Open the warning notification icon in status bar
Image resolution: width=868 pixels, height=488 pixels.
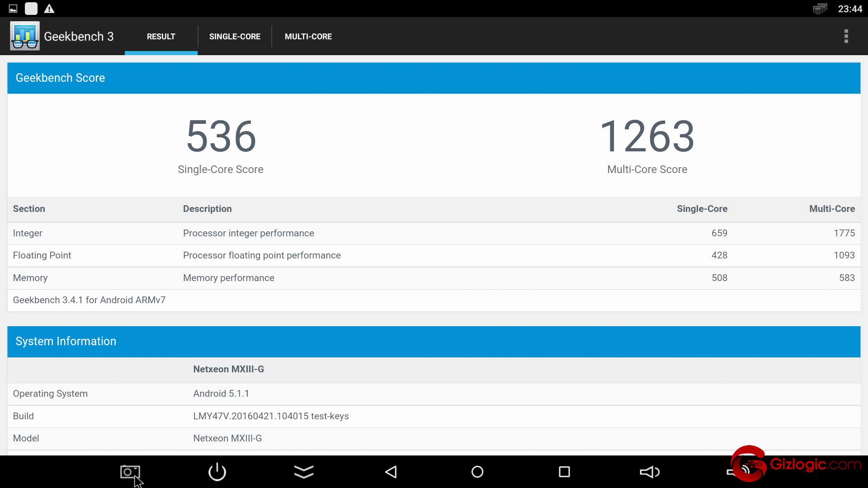pos(49,9)
